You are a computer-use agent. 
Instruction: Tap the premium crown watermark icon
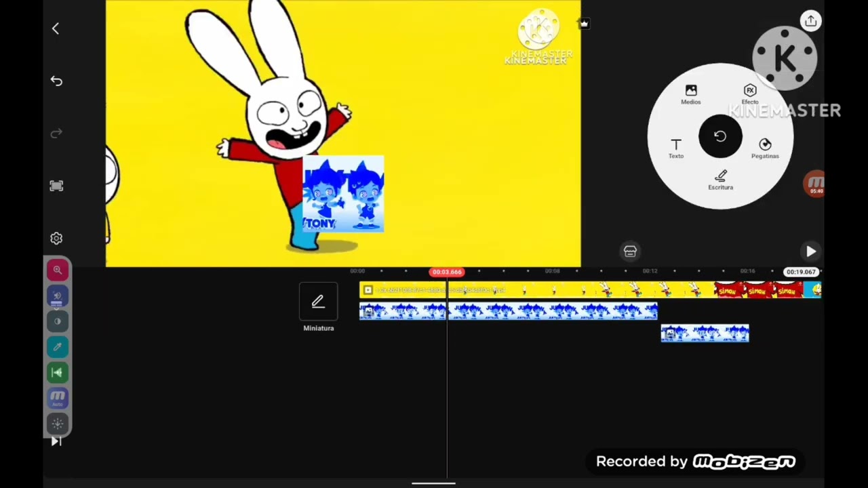(584, 24)
